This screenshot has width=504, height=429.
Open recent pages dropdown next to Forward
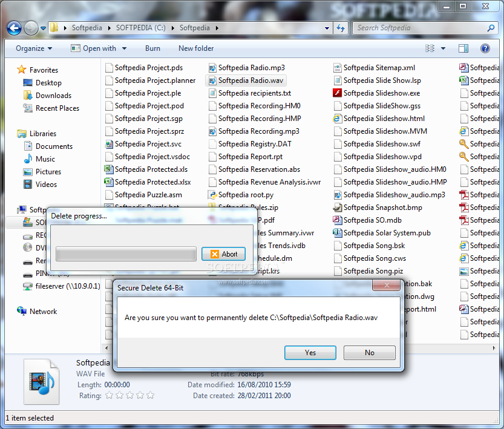click(43, 28)
